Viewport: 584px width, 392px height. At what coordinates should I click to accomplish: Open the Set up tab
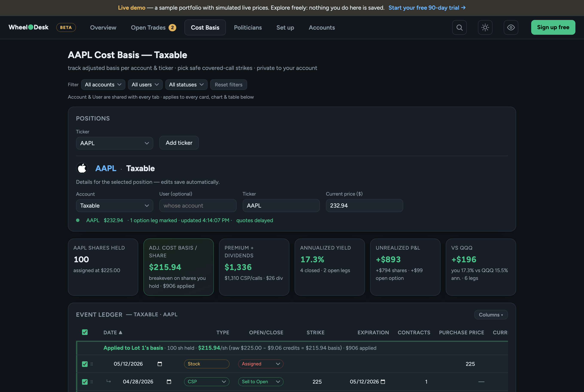[x=285, y=27]
